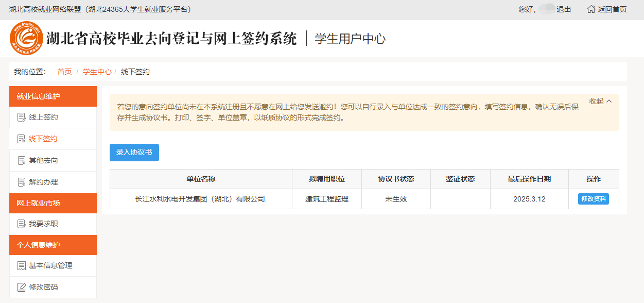Click the 我要求职 sidebar icon
644x303 pixels.
22,224
